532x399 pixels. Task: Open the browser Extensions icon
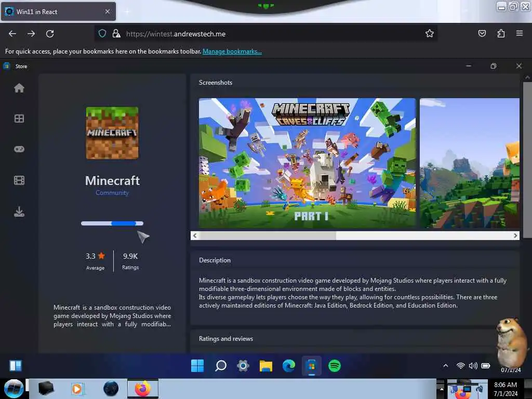pyautogui.click(x=501, y=33)
